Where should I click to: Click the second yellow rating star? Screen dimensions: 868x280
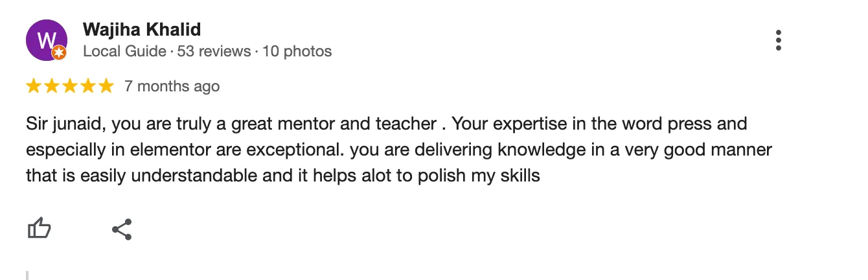pos(52,86)
